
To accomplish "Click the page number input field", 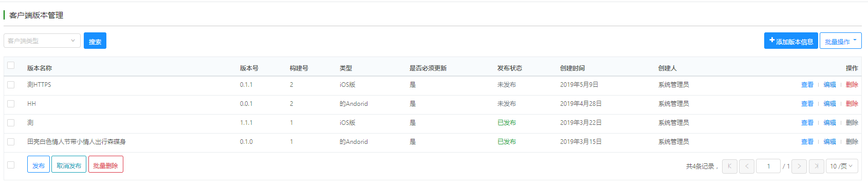I will (x=768, y=166).
